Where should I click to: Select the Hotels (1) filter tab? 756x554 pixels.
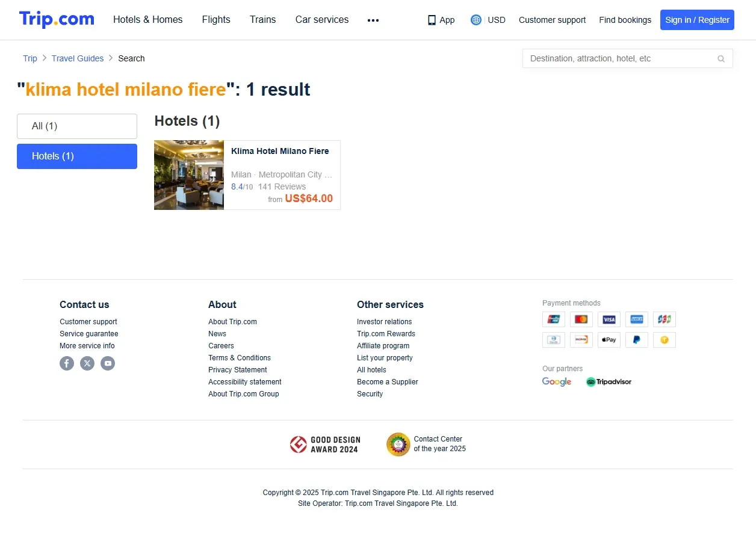pyautogui.click(x=77, y=156)
